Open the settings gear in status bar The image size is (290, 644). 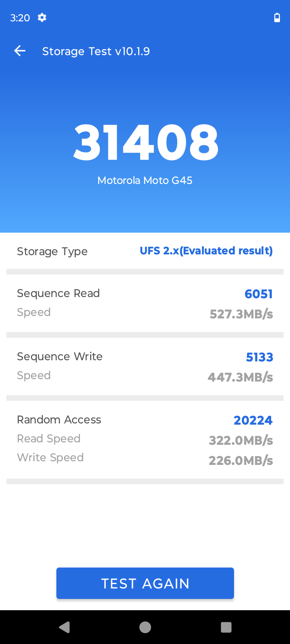[x=42, y=18]
